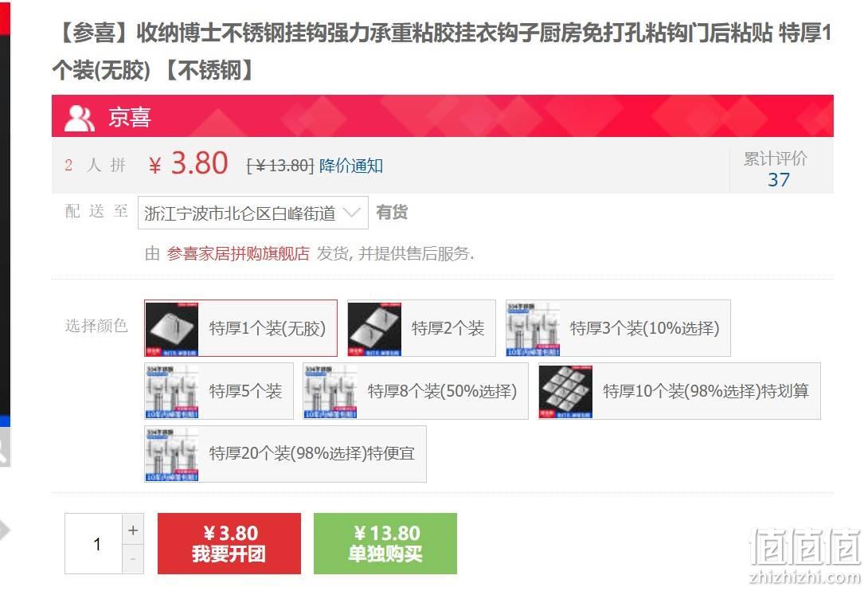Image resolution: width=868 pixels, height=591 pixels.
Task: Click the quantity input field
Action: 93,543
